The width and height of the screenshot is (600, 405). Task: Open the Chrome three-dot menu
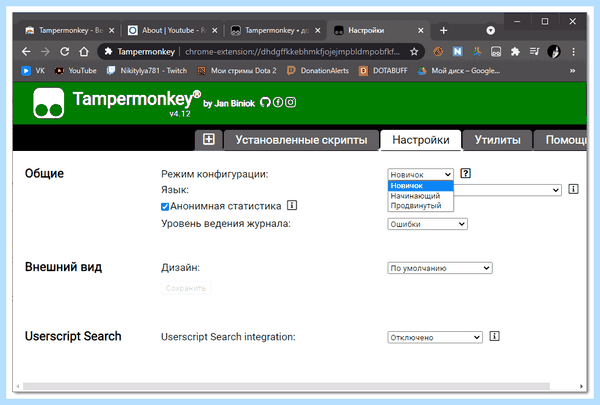(x=573, y=52)
